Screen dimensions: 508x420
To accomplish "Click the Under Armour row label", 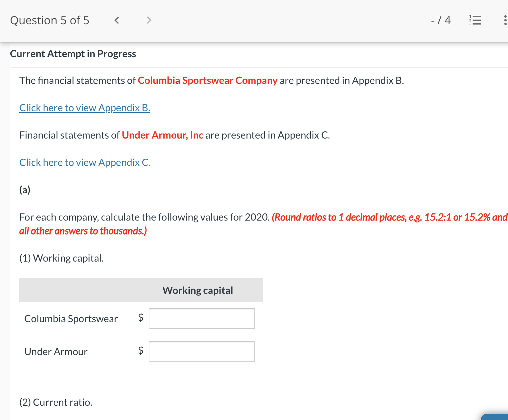I will click(56, 352).
